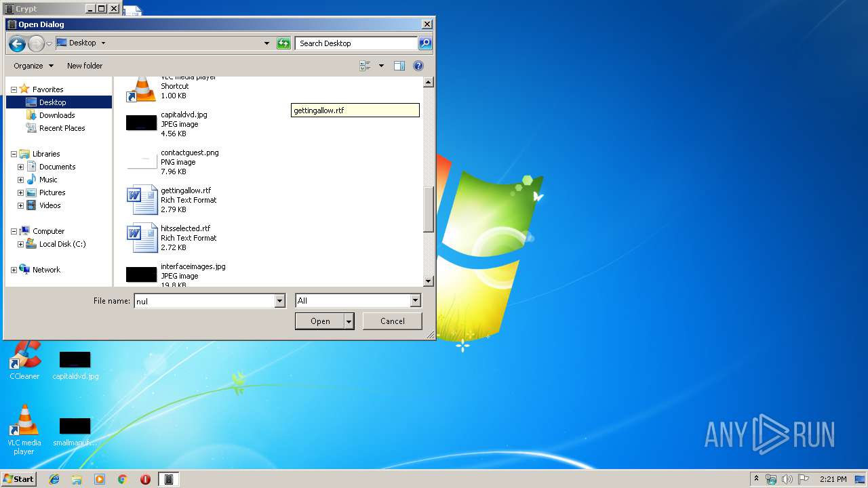Select the smallmanuf desktop image icon
868x488 pixels.
75,432
